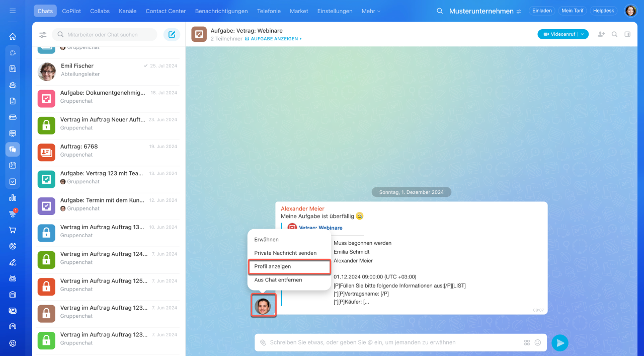Open Vertrag im Auftrag Neuer Auft... chat

108,125
